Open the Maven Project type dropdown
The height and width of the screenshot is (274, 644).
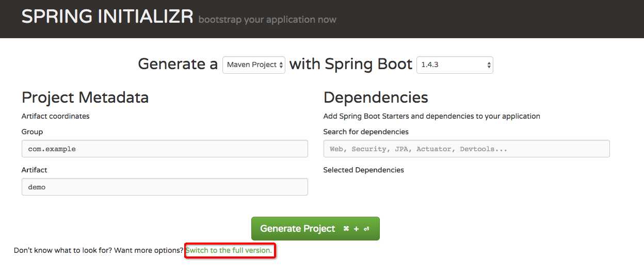(x=253, y=65)
